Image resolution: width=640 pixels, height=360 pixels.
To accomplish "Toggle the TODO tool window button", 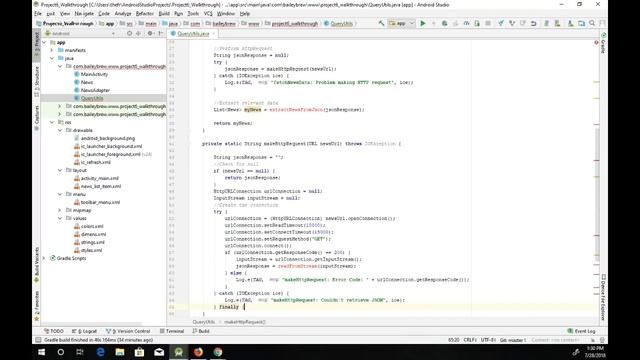I will point(54,331).
